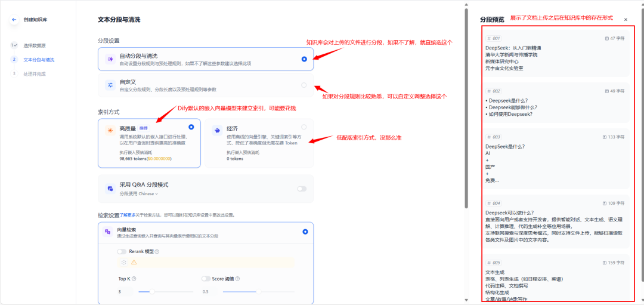The height and width of the screenshot is (305, 644).
Task: Click the 0 tokens estimate text
Action: [235, 158]
